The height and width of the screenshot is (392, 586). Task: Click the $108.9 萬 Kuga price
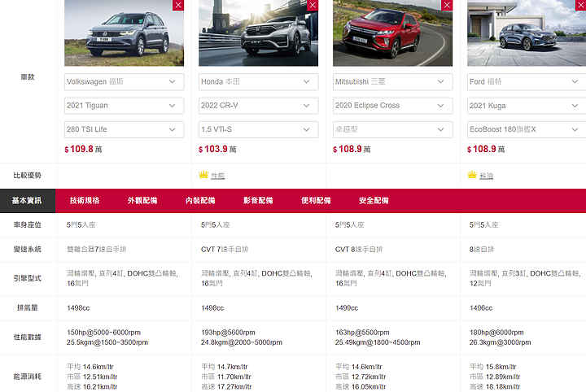[x=486, y=150]
